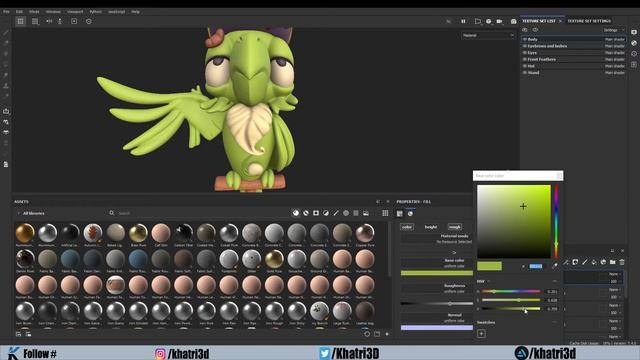Select the Smudge tool in left toolbar
Image resolution: width=640 pixels, height=360 pixels.
click(6, 75)
